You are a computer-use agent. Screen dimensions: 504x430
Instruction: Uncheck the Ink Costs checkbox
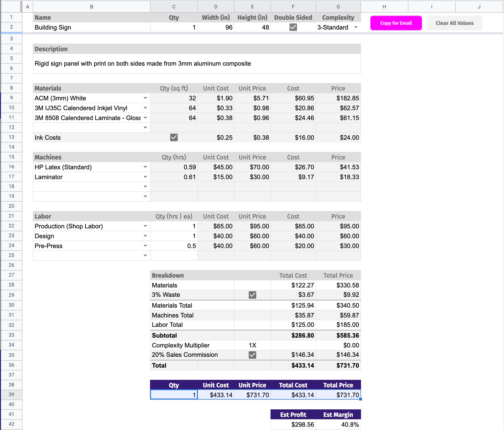pos(174,137)
